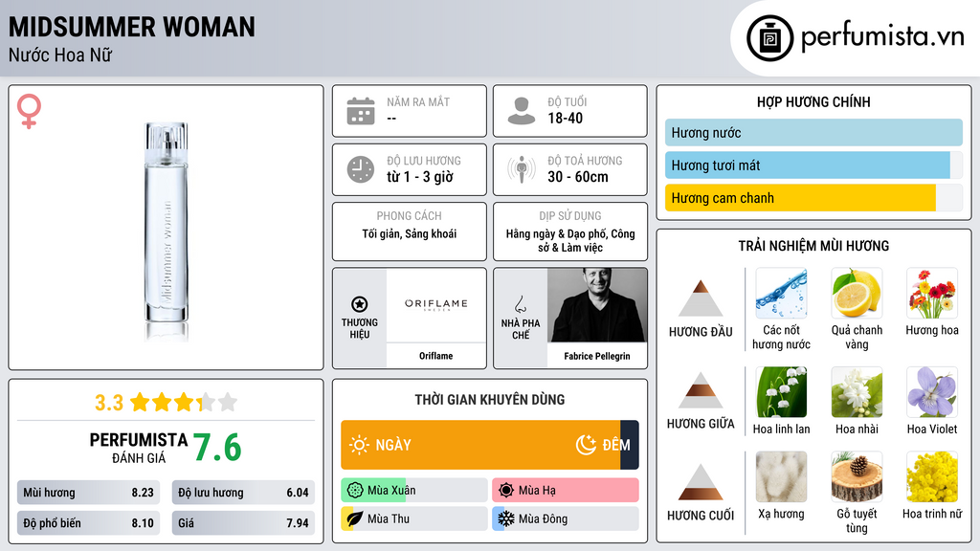
Task: Click the Mùi hương 8.23 score row
Action: click(88, 493)
